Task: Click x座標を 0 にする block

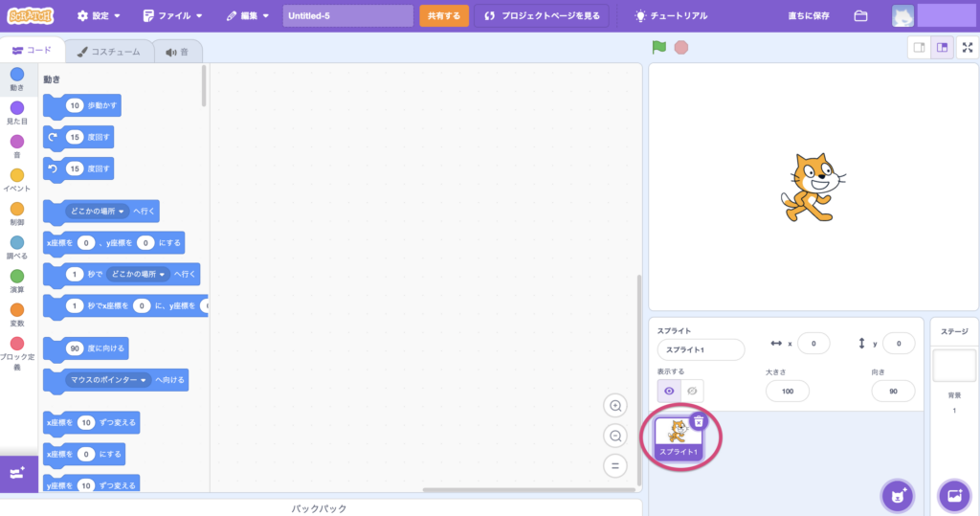Action: pos(84,455)
